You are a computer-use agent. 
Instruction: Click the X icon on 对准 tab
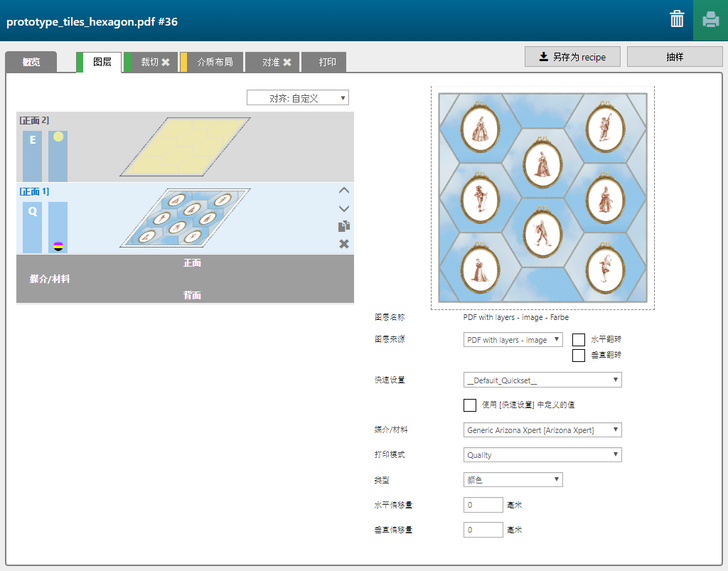pos(287,62)
